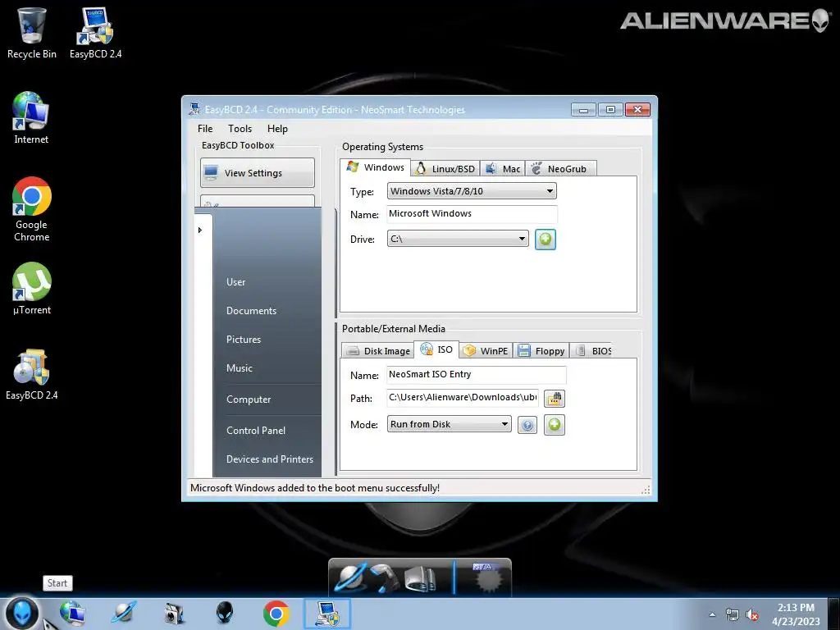
Task: Click the EasyBCD title bar icon
Action: [x=194, y=109]
